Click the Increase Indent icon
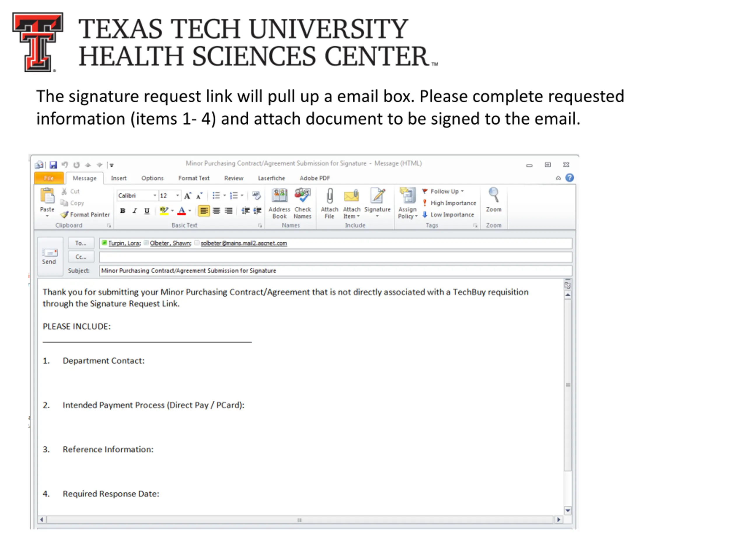 (x=257, y=211)
